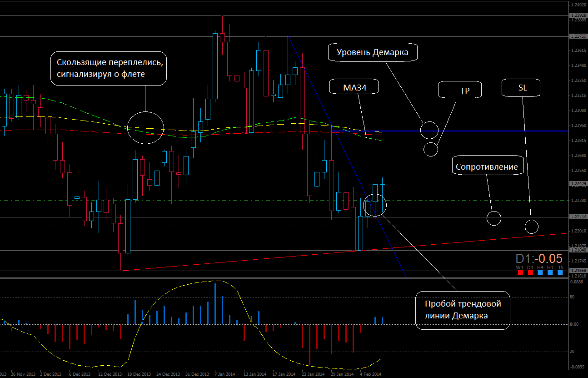Click the 1.23350 price scale value

pos(578,80)
